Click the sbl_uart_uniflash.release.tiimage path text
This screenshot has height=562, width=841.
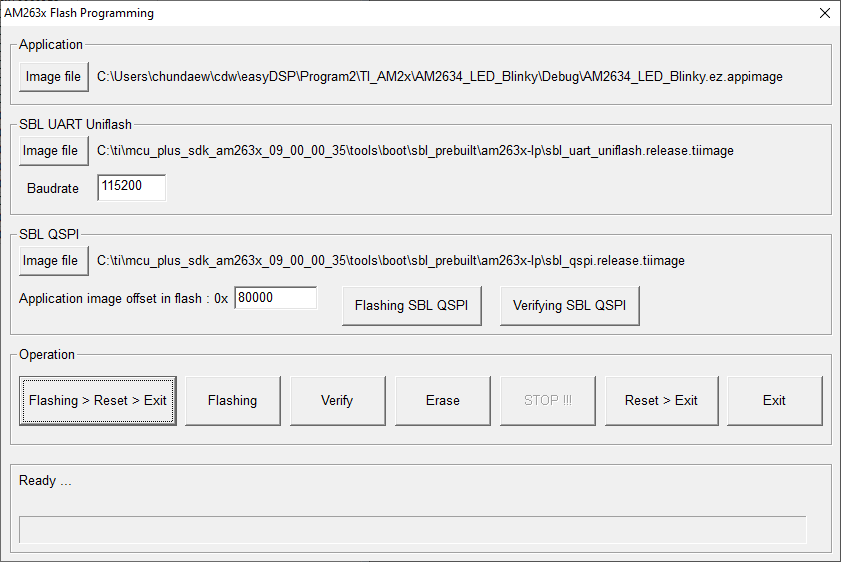415,151
